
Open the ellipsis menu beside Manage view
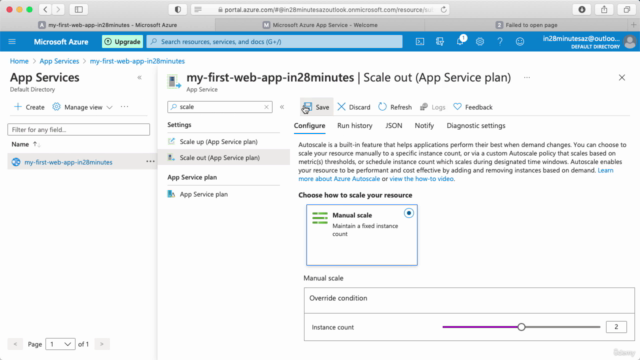124,107
